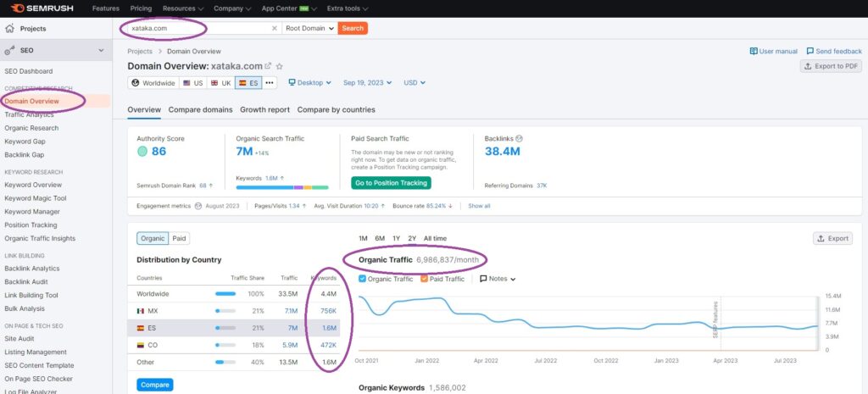Click Go to Position Tracking button
The width and height of the screenshot is (868, 394).
[391, 183]
